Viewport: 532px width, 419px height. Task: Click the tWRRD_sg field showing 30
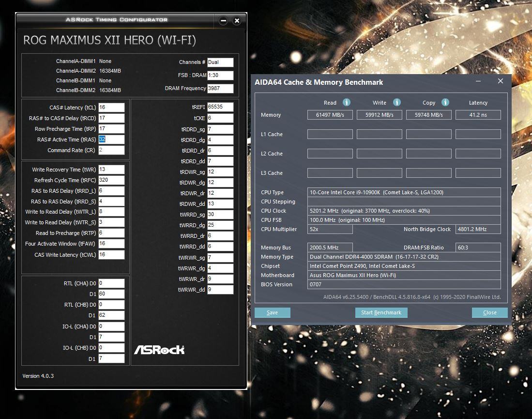pyautogui.click(x=220, y=215)
